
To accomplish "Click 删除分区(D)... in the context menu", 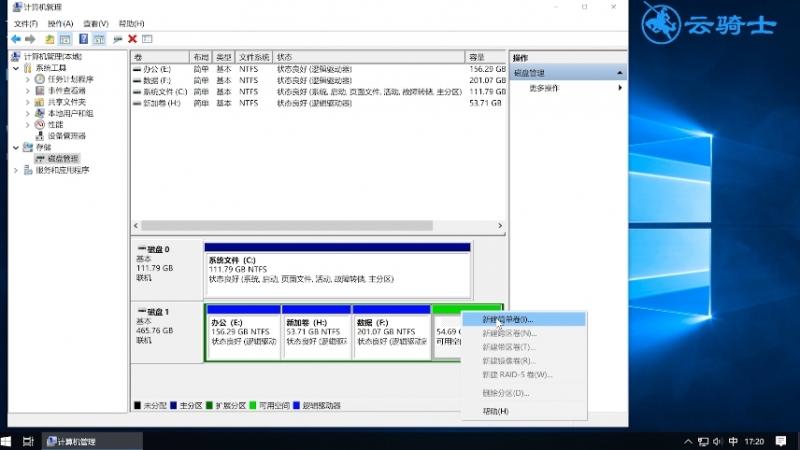I will (x=524, y=393).
